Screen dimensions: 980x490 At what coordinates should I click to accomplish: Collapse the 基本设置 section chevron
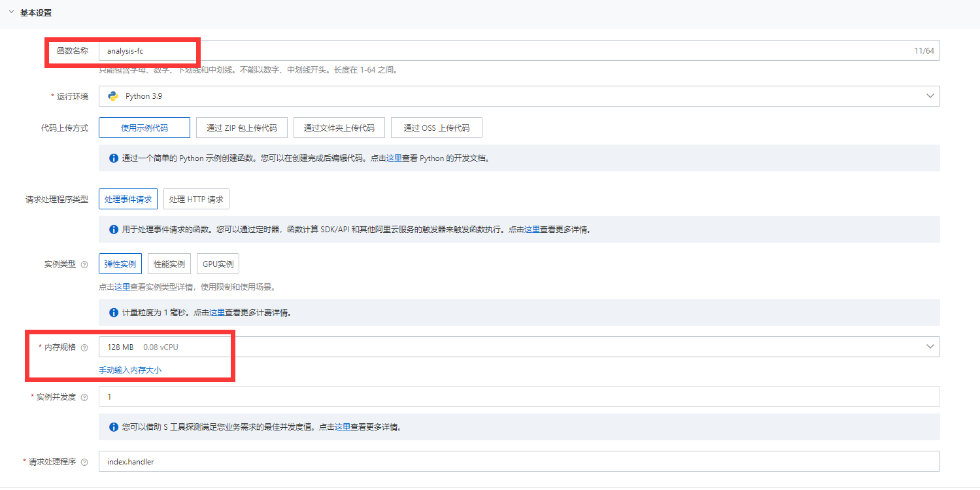point(11,12)
